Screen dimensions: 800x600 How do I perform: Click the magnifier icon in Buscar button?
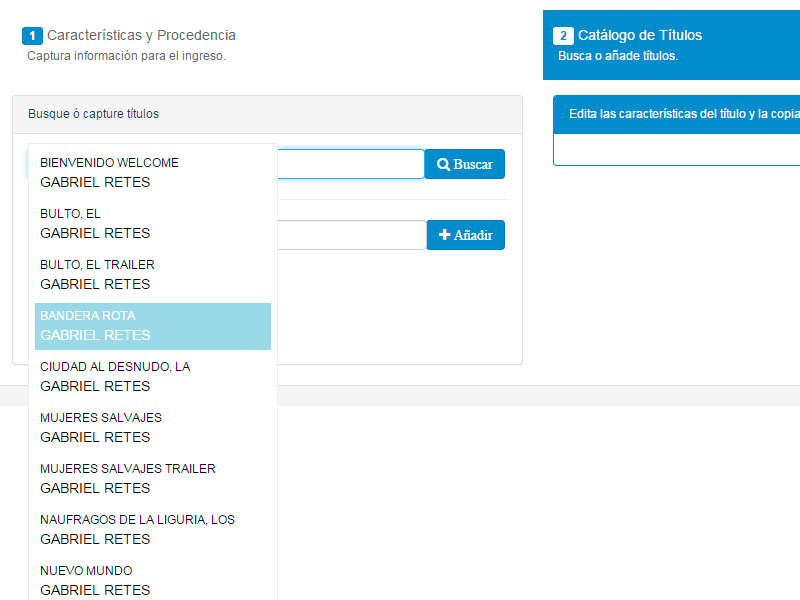click(444, 165)
